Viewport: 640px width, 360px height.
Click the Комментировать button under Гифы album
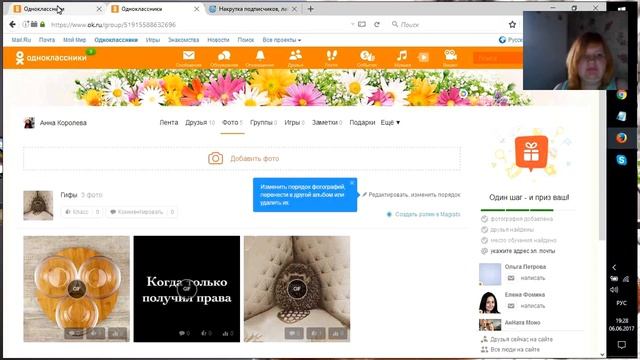pos(141,212)
